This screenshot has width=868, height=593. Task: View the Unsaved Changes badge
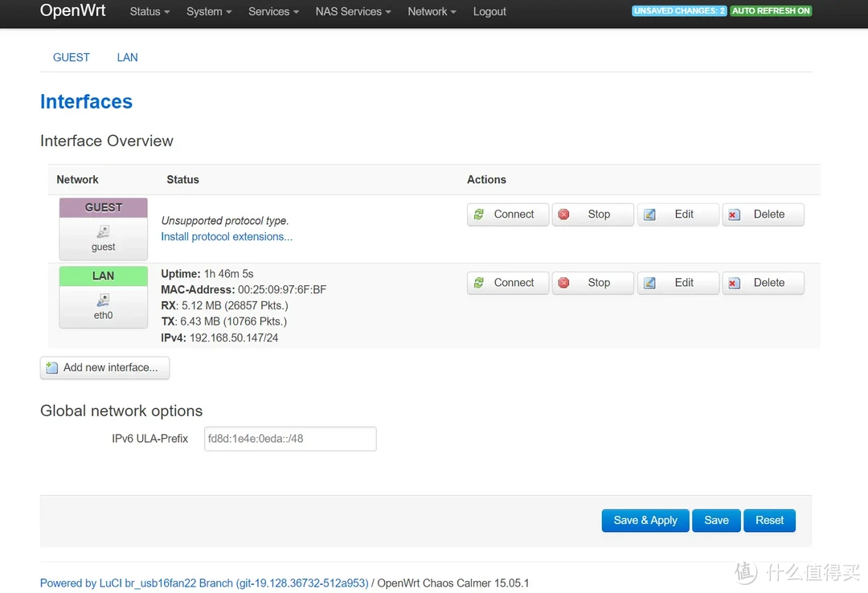tap(679, 11)
